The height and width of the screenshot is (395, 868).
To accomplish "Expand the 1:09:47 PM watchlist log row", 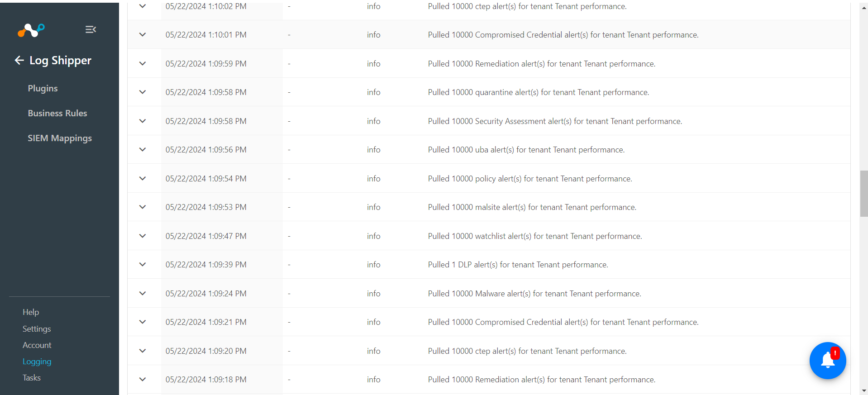I will point(143,236).
